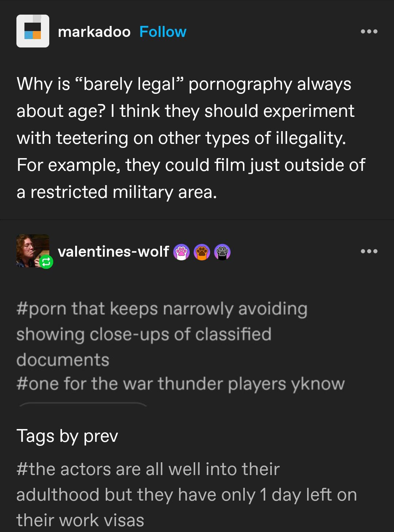Screen dimensions: 394x532
Task: Open the '#porn that keeps narrowly avoiding' tag
Action: 162,334
